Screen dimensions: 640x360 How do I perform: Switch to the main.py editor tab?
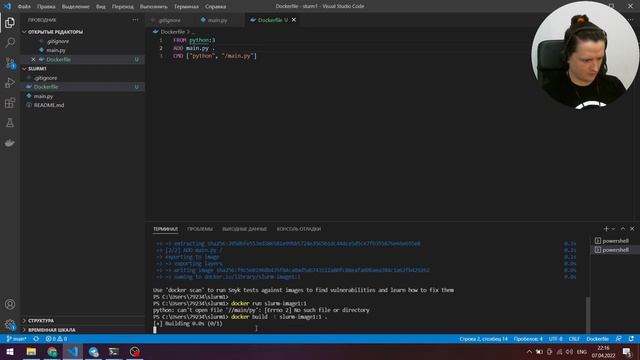coord(217,20)
